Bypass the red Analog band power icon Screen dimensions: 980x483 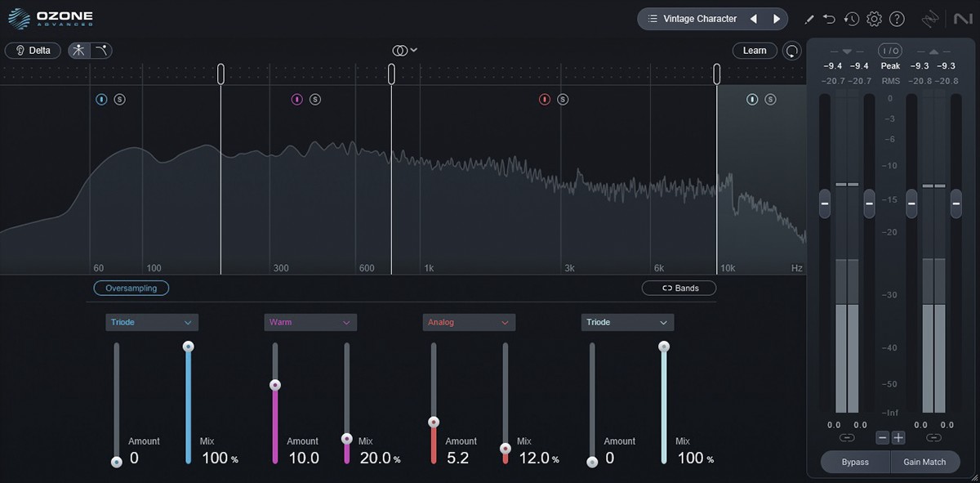click(x=545, y=100)
